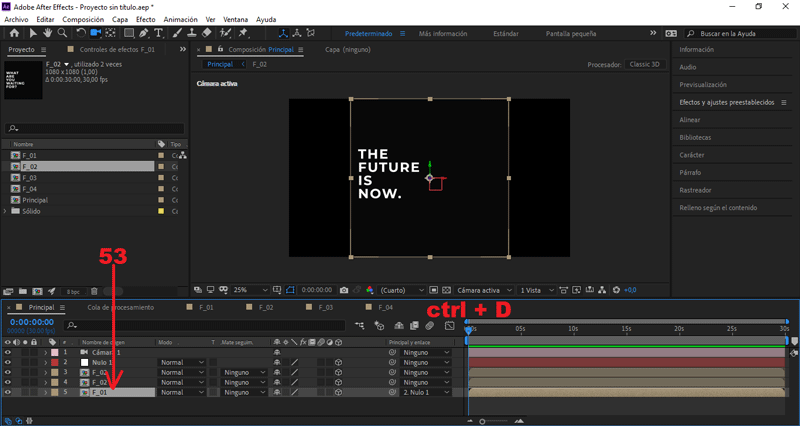Click the snapshot camera icon in viewer

coord(344,290)
